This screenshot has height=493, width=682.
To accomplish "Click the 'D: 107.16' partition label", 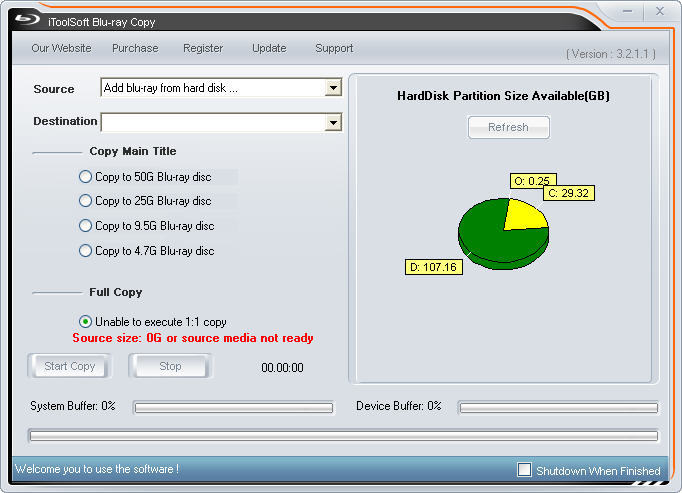I will pos(434,267).
